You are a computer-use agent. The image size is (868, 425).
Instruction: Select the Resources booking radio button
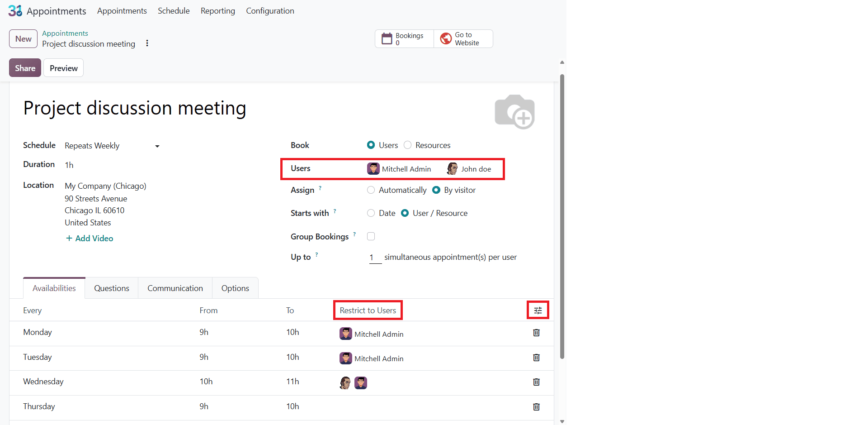407,145
